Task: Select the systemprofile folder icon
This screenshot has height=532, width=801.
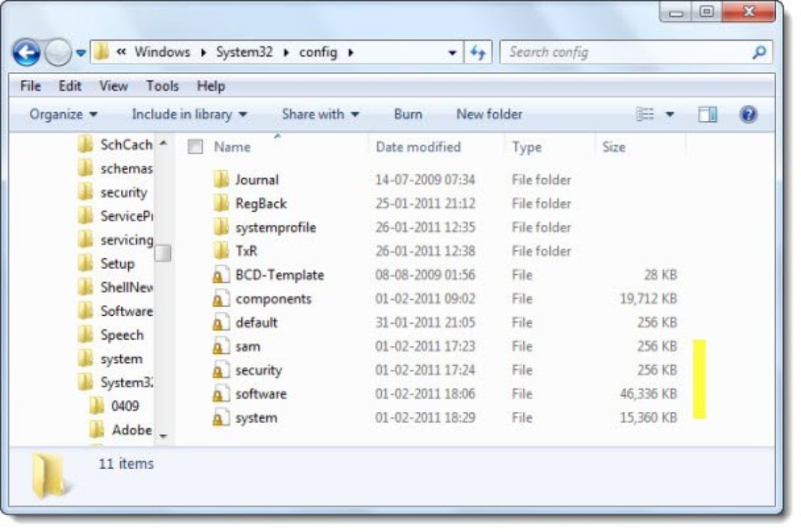Action: tap(222, 227)
